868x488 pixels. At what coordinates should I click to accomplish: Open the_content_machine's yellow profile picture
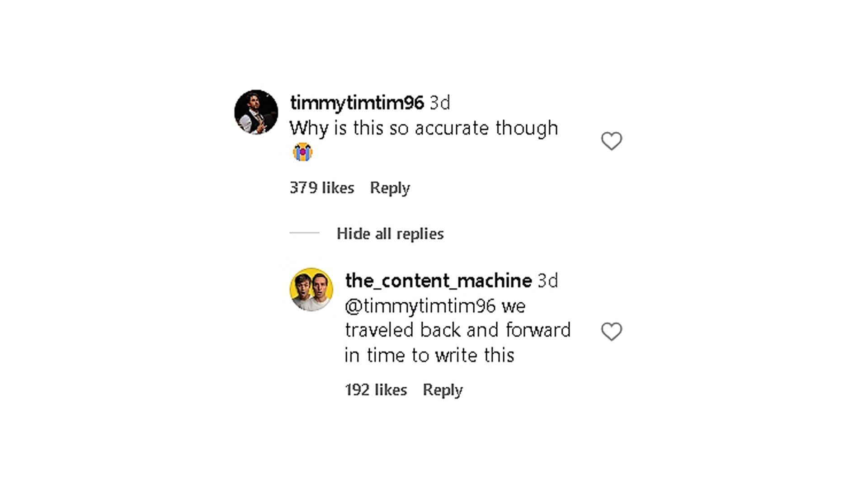click(x=311, y=289)
